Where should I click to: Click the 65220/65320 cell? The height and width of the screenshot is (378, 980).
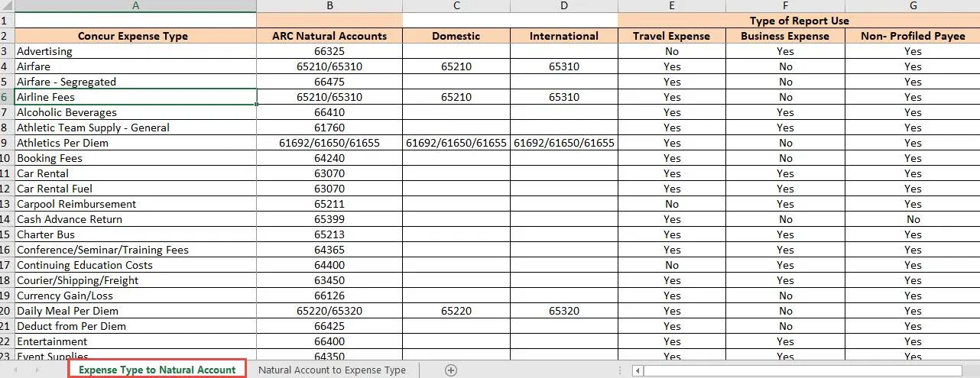[x=329, y=311]
